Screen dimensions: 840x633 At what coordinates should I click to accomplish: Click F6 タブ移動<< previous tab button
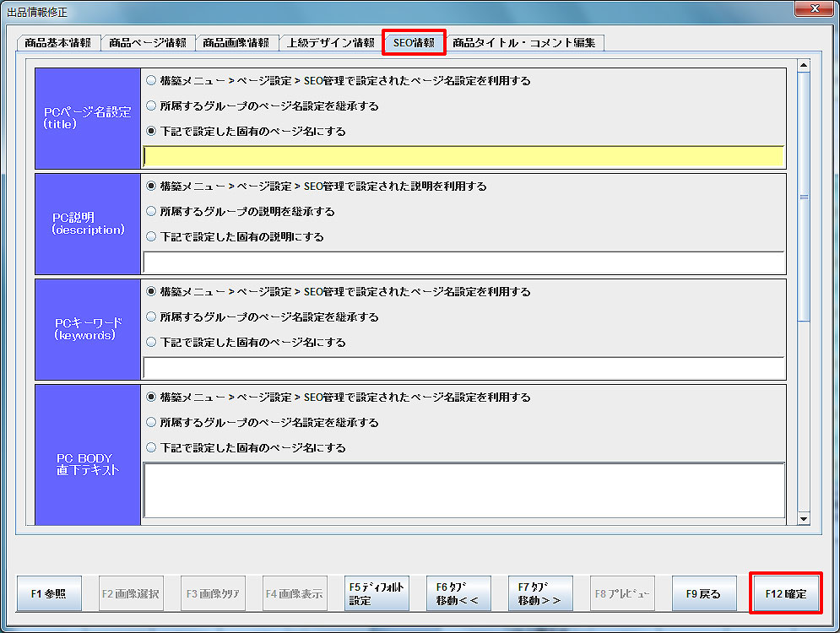458,593
